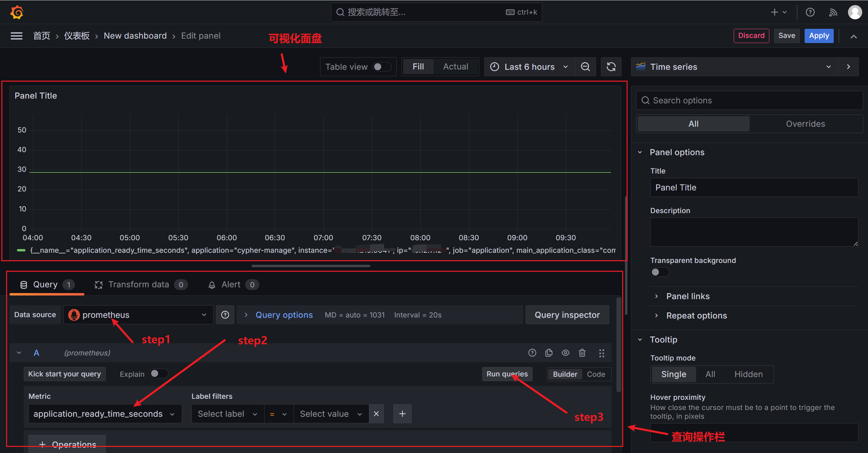Open the news RSS feed icon

pyautogui.click(x=833, y=13)
